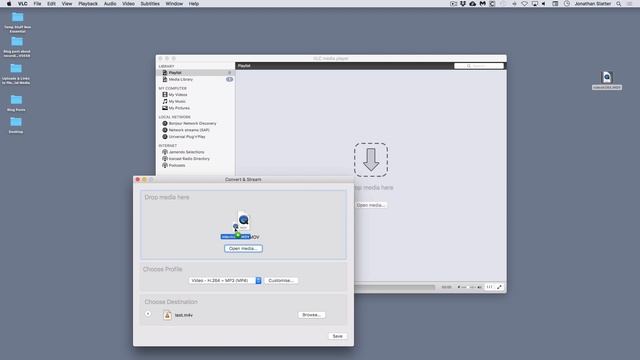
Task: Open the VLC equalizer effects button
Action: point(489,287)
